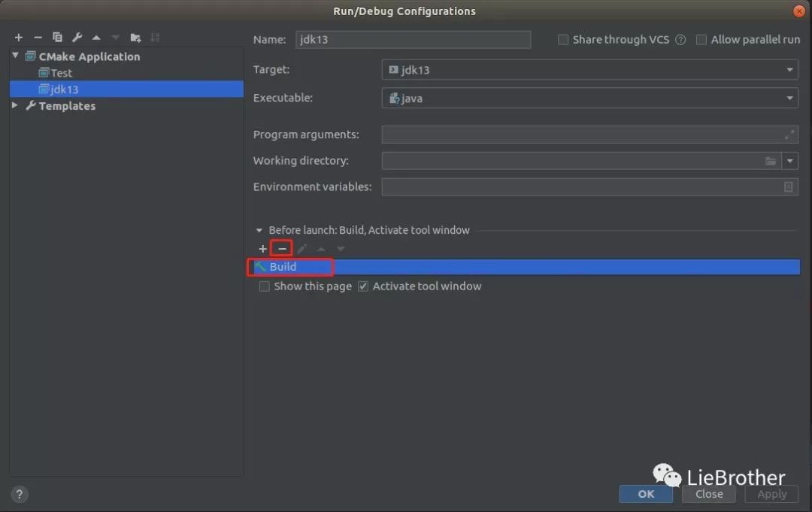Open help for Share through VCS
This screenshot has width=812, height=512.
point(680,40)
